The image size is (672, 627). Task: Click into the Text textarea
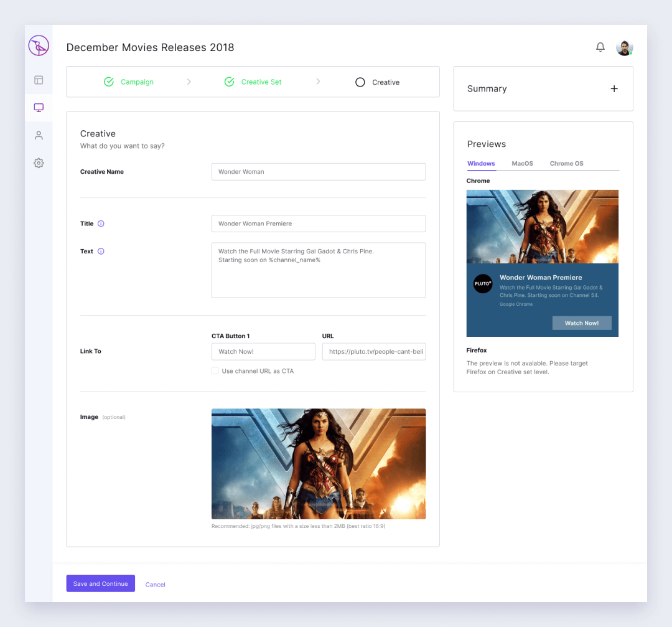point(319,270)
